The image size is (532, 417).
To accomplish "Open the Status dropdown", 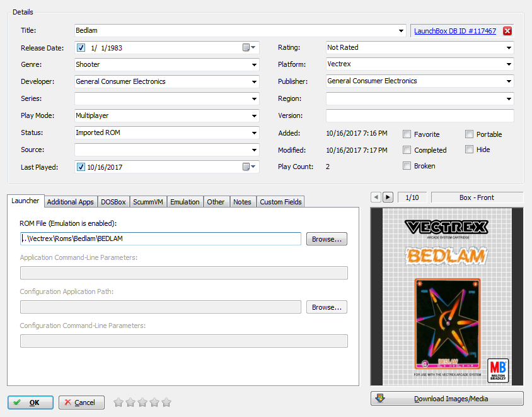I will (x=254, y=132).
